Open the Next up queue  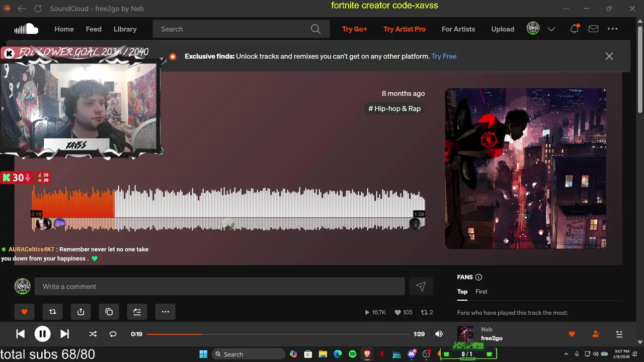click(619, 334)
